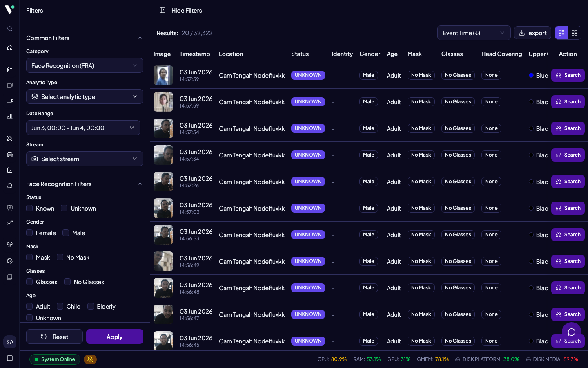Image resolution: width=588 pixels, height=368 pixels.
Task: Click the Blue color dot in first row
Action: pos(531,75)
